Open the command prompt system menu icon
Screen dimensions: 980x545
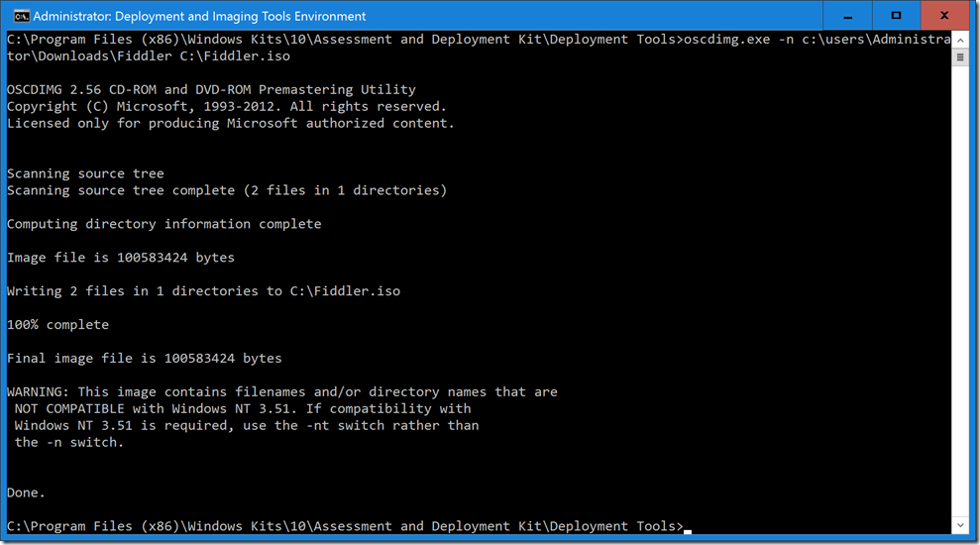(18, 16)
